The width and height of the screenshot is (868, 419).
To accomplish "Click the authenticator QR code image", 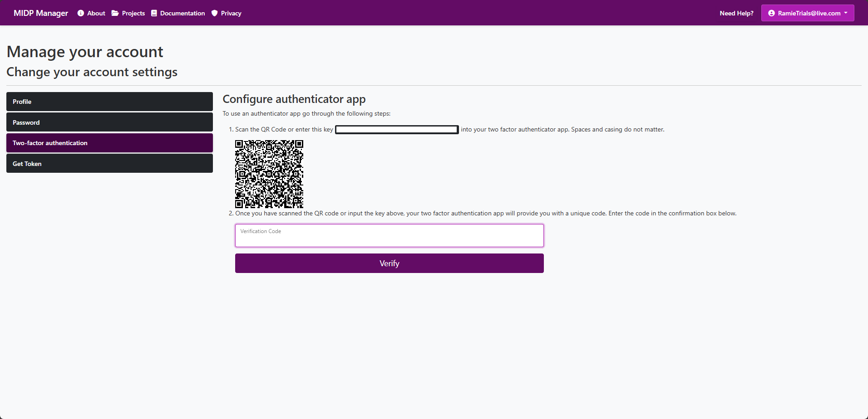I will [x=269, y=174].
